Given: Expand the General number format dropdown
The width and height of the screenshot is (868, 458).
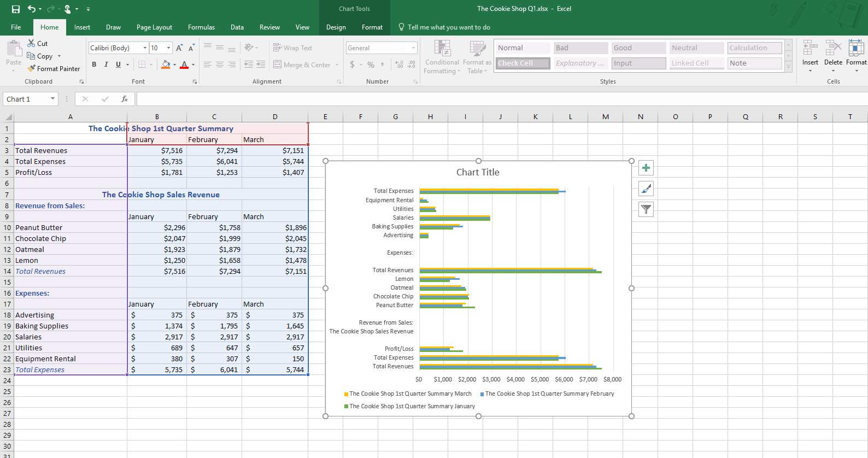Looking at the screenshot, I should pos(413,48).
